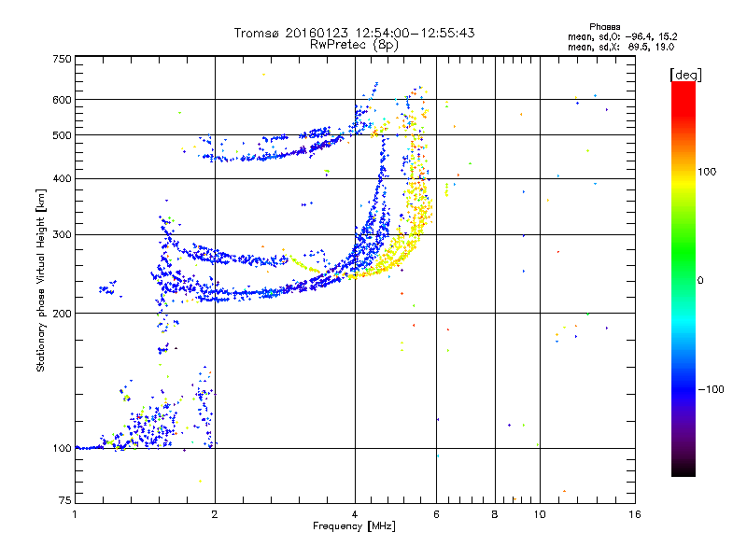Screen dimensions: 747x560
Task: Click the '4' x-axis frequency tick label
Action: pos(355,515)
